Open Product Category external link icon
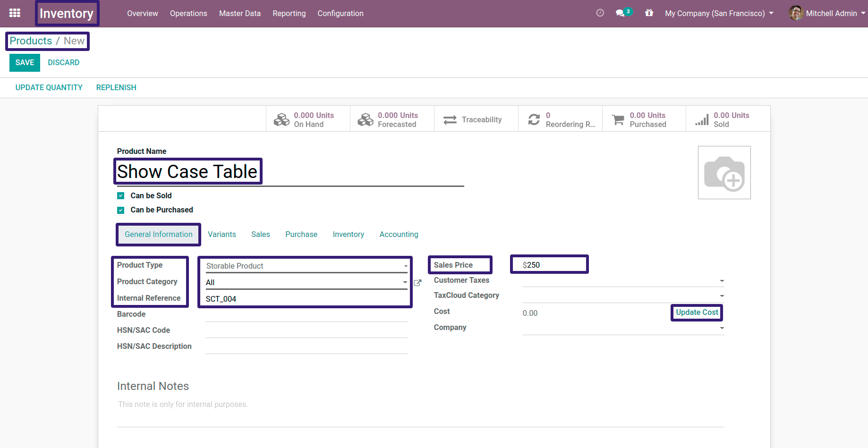The image size is (868, 448). (417, 283)
